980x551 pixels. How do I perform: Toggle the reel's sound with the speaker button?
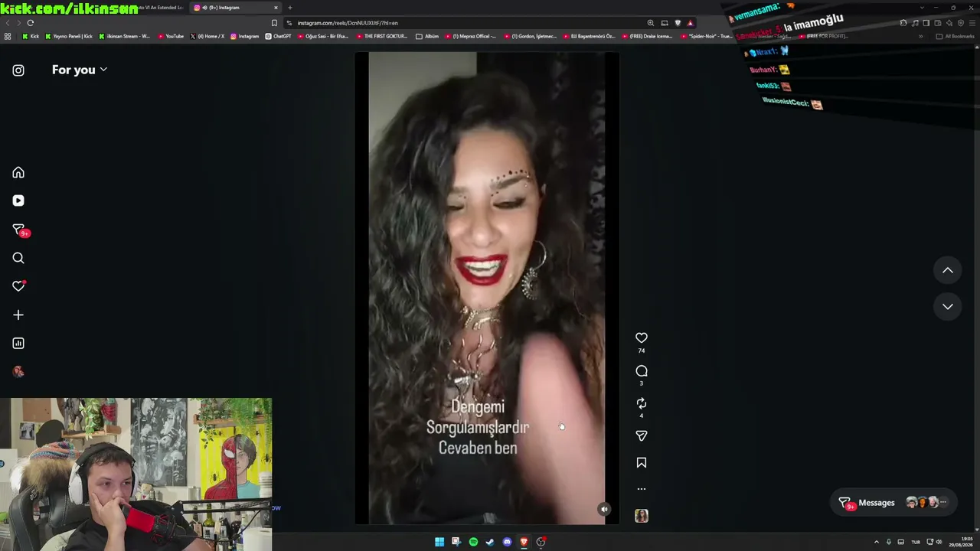click(604, 510)
